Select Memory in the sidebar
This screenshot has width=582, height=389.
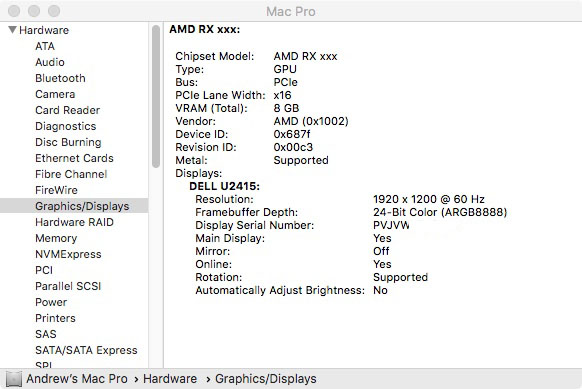tap(56, 238)
